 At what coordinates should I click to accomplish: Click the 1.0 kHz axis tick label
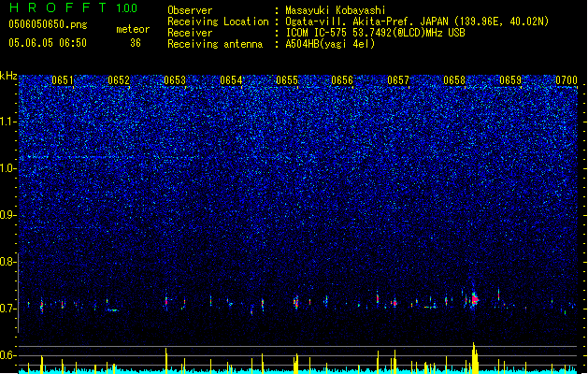(8, 168)
